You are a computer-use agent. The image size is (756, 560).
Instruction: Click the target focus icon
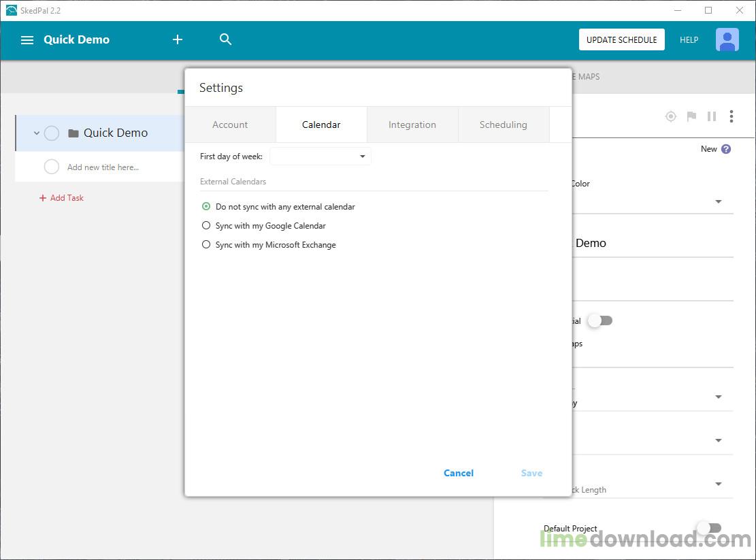pos(671,116)
